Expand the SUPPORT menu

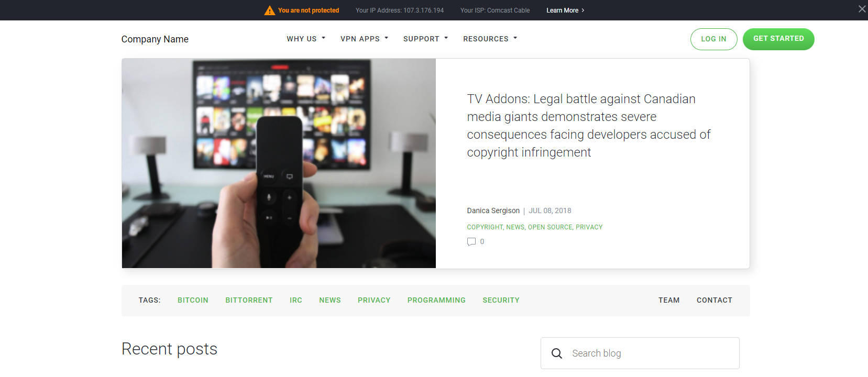coord(426,39)
